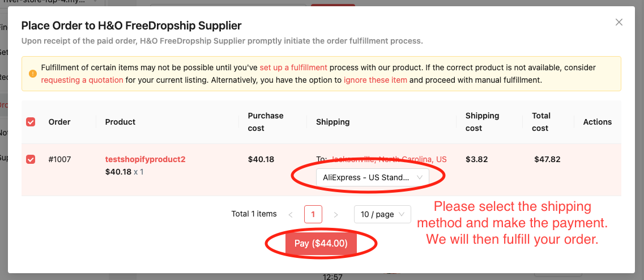Click the Pay ($44.00) button
The height and width of the screenshot is (280, 644).
tap(321, 243)
